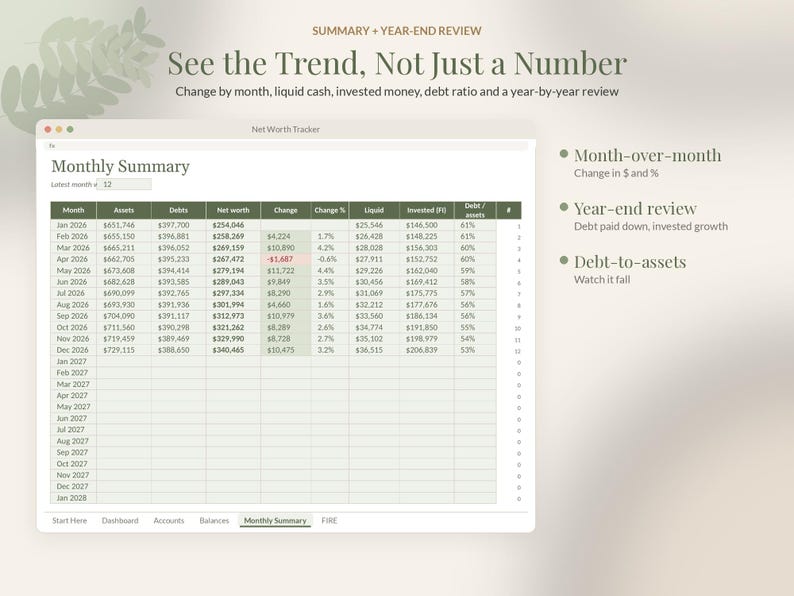The image size is (794, 596).
Task: Click the Jan 2027 month cell
Action: tap(73, 362)
